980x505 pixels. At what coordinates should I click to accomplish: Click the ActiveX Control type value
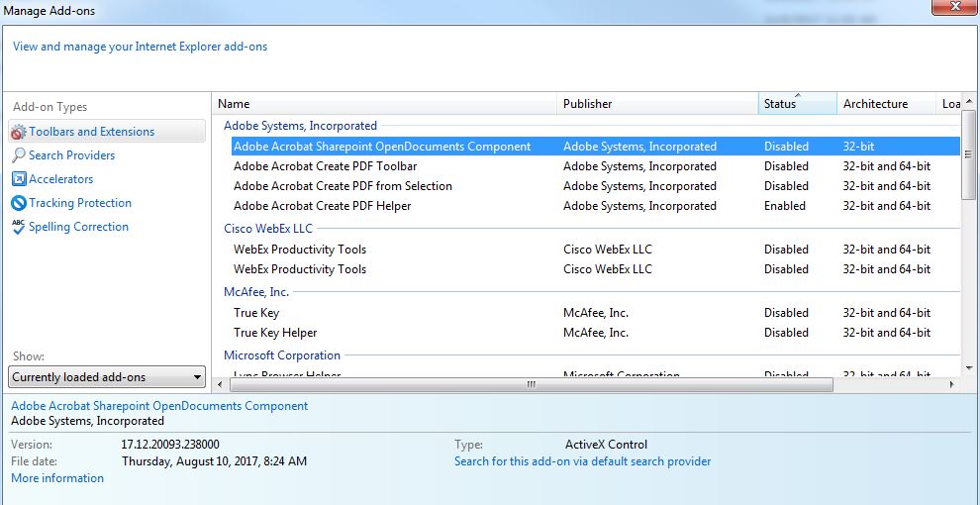pyautogui.click(x=606, y=445)
